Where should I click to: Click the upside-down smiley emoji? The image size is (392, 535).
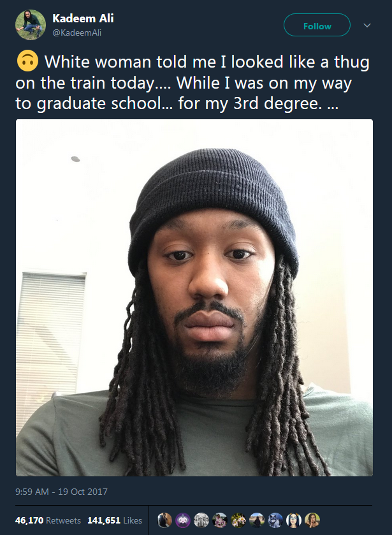27,61
